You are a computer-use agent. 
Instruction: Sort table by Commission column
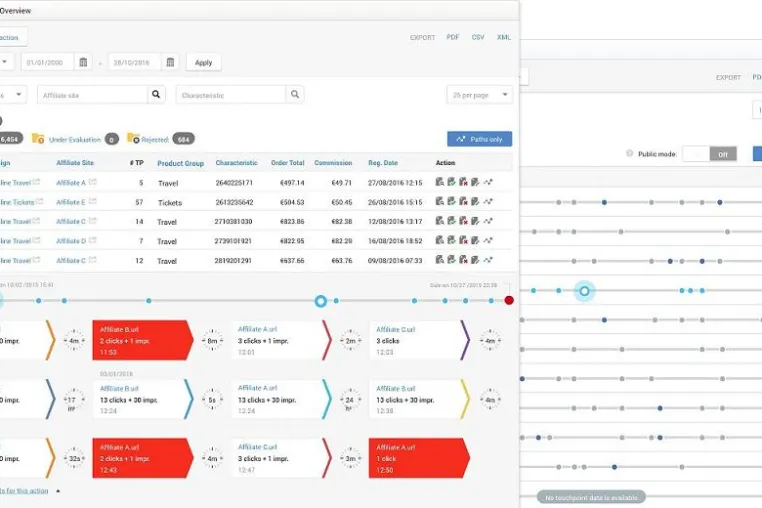click(333, 163)
